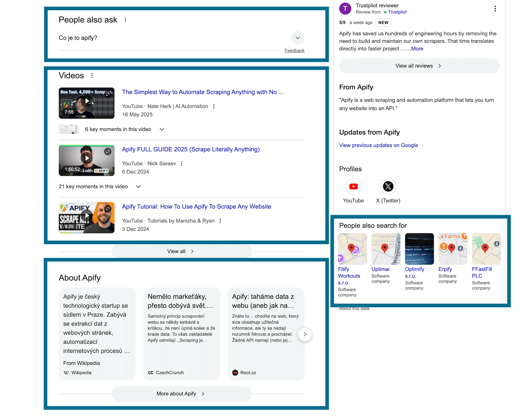Open 'Apify Tutorial: How To Use Apify' link

(x=197, y=207)
